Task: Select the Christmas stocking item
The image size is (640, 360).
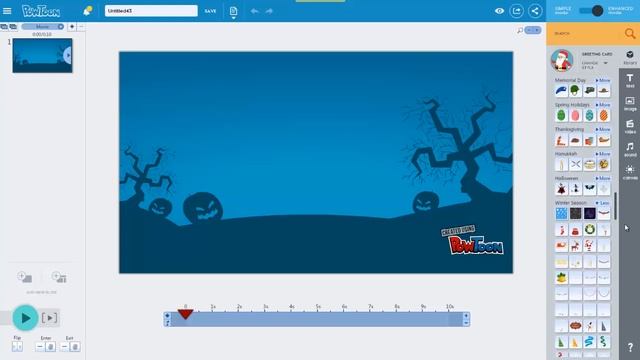Action: point(561,230)
